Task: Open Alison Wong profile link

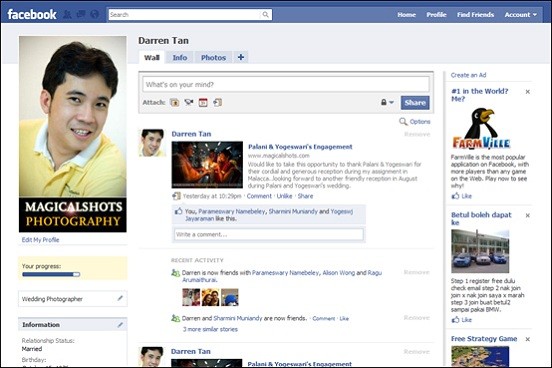Action: pyautogui.click(x=339, y=273)
